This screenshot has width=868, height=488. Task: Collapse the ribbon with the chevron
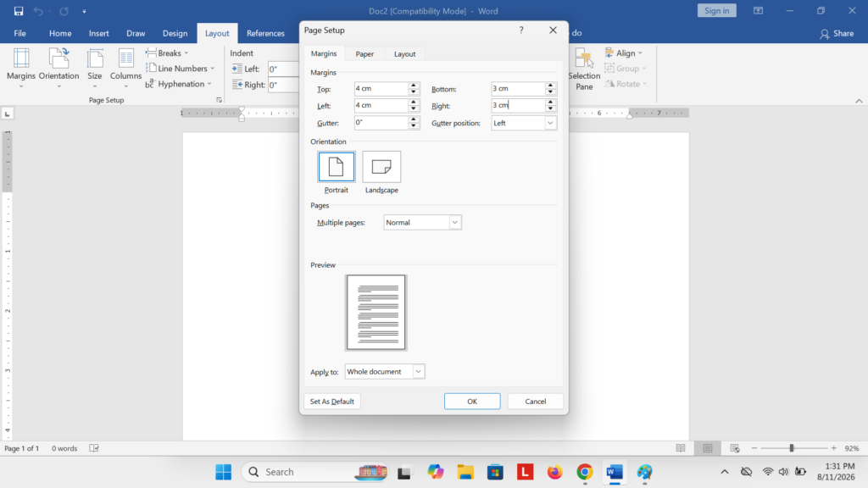tap(859, 101)
